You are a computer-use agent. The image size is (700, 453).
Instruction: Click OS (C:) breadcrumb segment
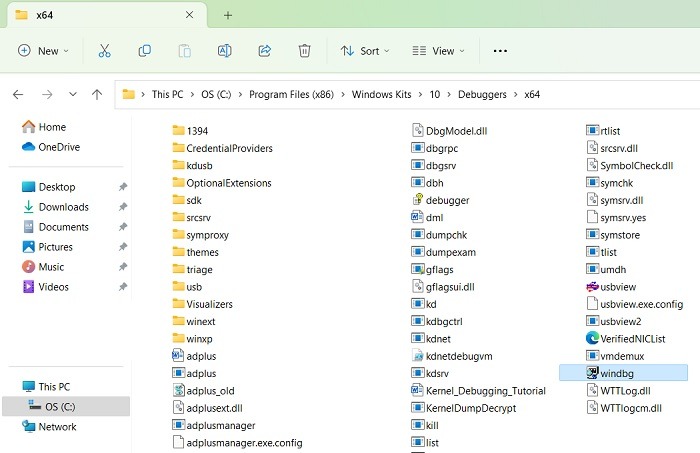pyautogui.click(x=216, y=95)
